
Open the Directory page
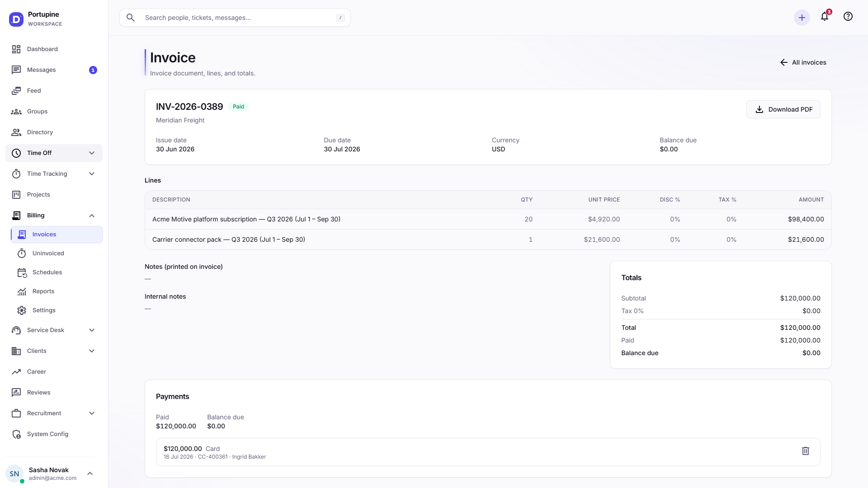(x=54, y=132)
